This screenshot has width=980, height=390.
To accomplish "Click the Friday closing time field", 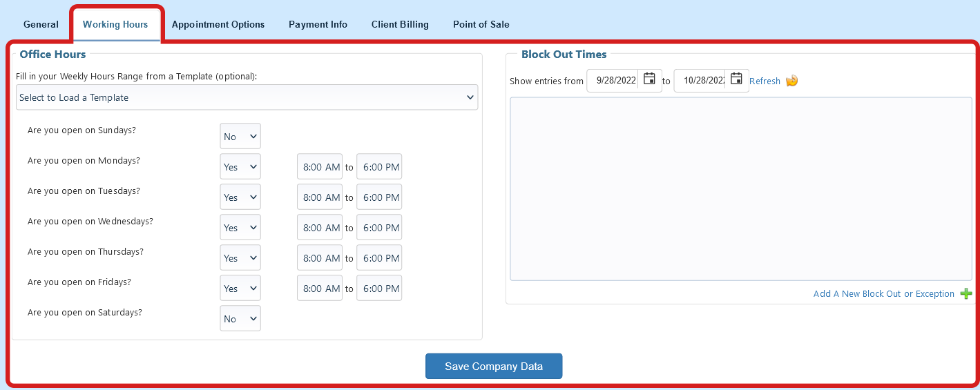I will pyautogui.click(x=379, y=289).
